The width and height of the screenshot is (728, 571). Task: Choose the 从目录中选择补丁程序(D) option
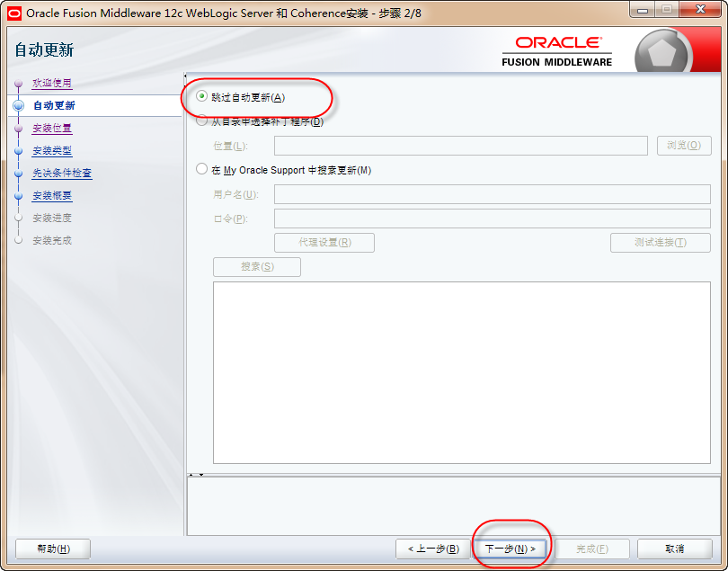201,120
